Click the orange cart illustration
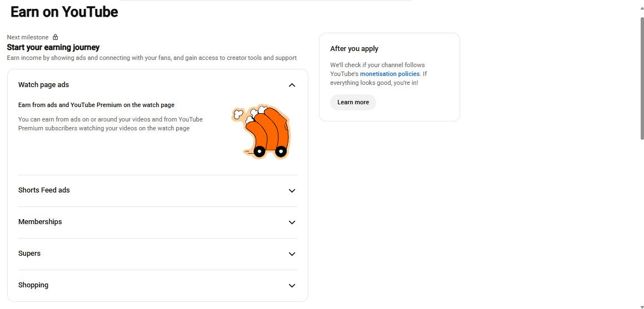The height and width of the screenshot is (309, 644). [261, 131]
